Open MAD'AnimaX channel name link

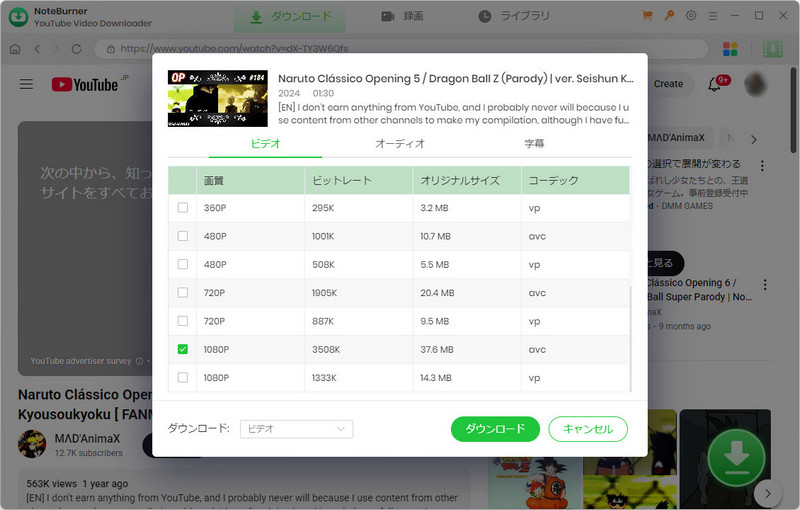tap(87, 439)
